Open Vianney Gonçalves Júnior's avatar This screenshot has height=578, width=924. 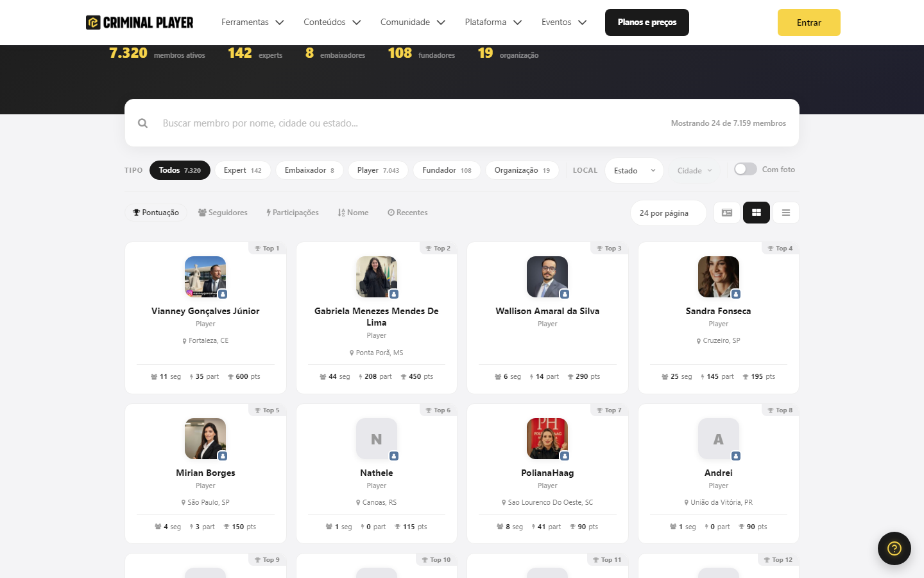pyautogui.click(x=205, y=277)
